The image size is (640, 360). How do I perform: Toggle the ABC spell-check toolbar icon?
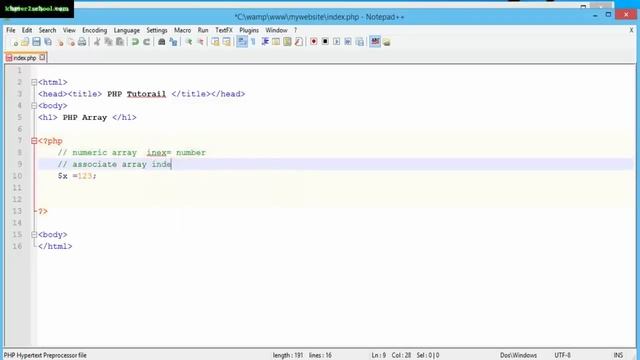point(375,42)
